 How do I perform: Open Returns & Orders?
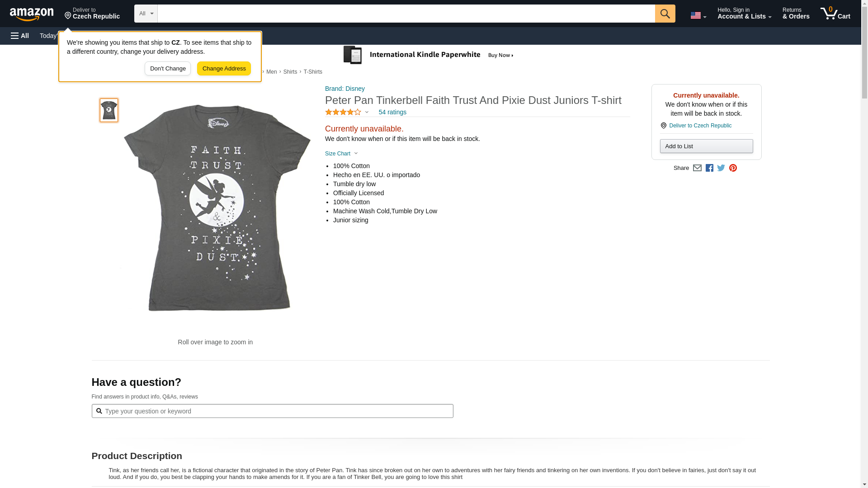[x=796, y=14]
